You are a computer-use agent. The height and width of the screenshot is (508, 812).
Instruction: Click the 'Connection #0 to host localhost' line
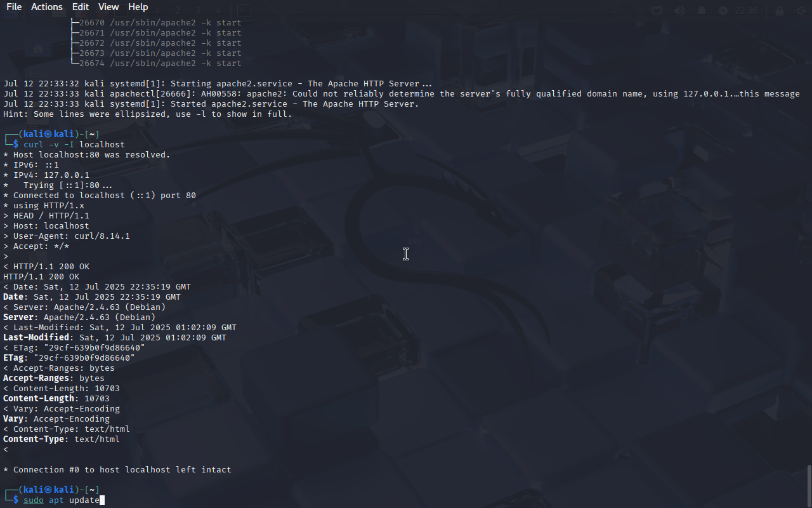coord(117,470)
